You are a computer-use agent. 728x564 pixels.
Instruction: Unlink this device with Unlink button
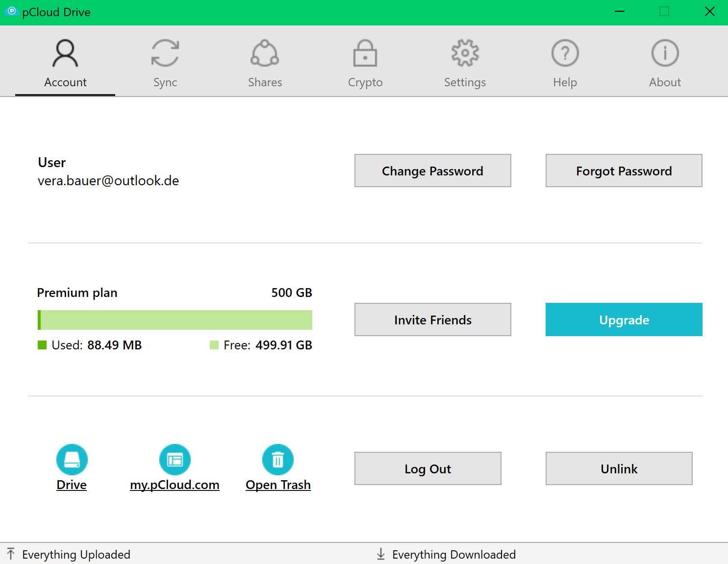point(619,468)
